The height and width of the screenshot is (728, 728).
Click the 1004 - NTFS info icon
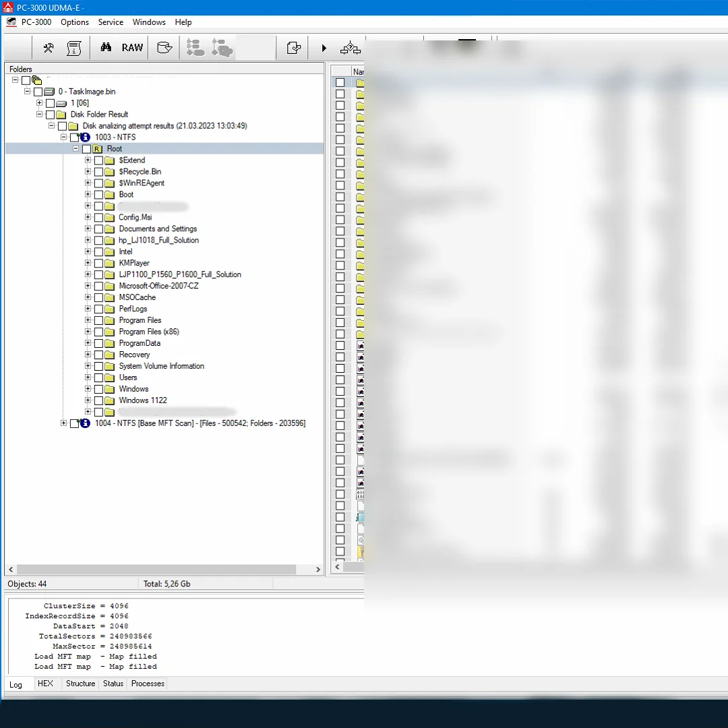pyautogui.click(x=85, y=423)
